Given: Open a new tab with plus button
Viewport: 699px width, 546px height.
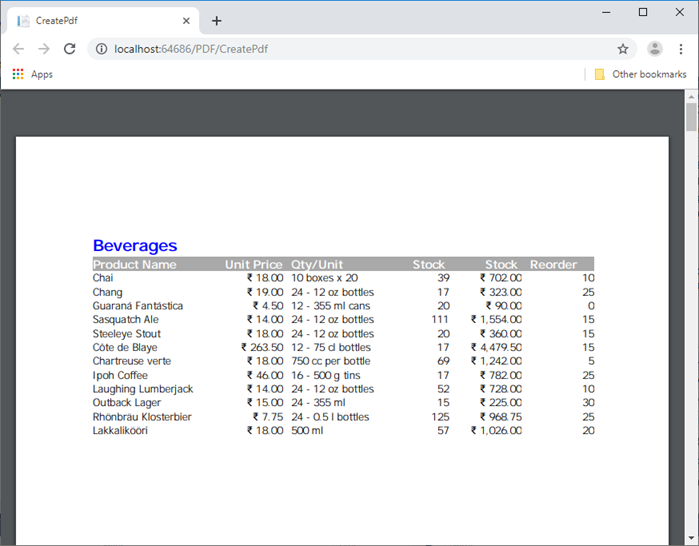Looking at the screenshot, I should pos(217,21).
